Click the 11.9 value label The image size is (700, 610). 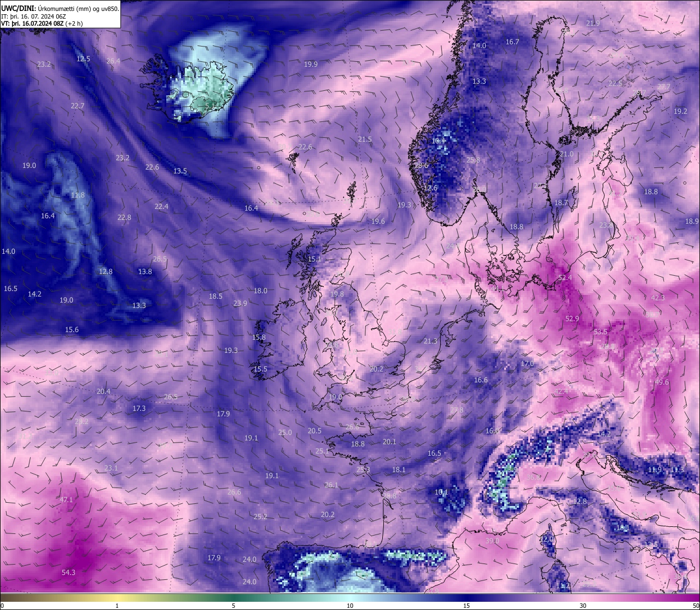coord(655,469)
